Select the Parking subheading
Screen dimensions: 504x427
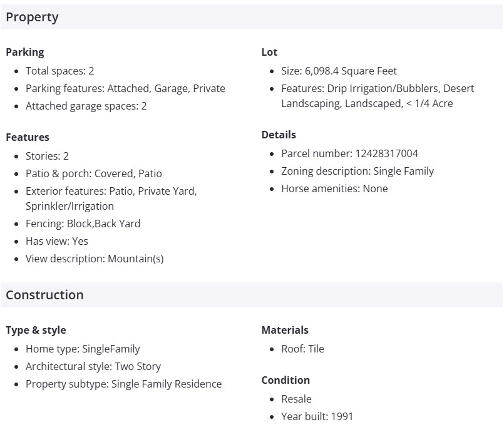click(25, 52)
